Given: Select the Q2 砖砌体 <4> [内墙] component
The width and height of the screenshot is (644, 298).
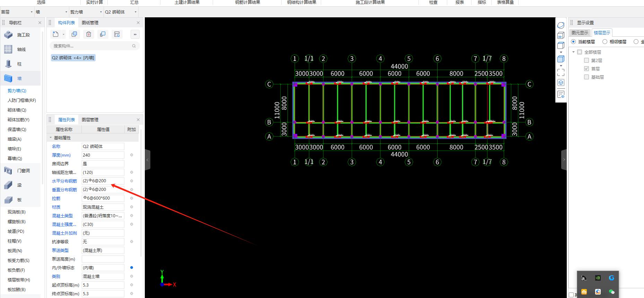Looking at the screenshot, I should tap(73, 58).
